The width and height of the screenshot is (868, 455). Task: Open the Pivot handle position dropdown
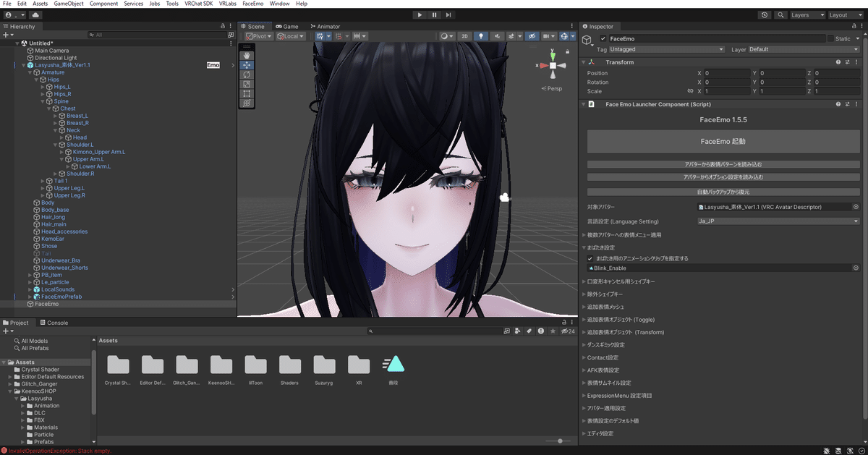coord(258,36)
